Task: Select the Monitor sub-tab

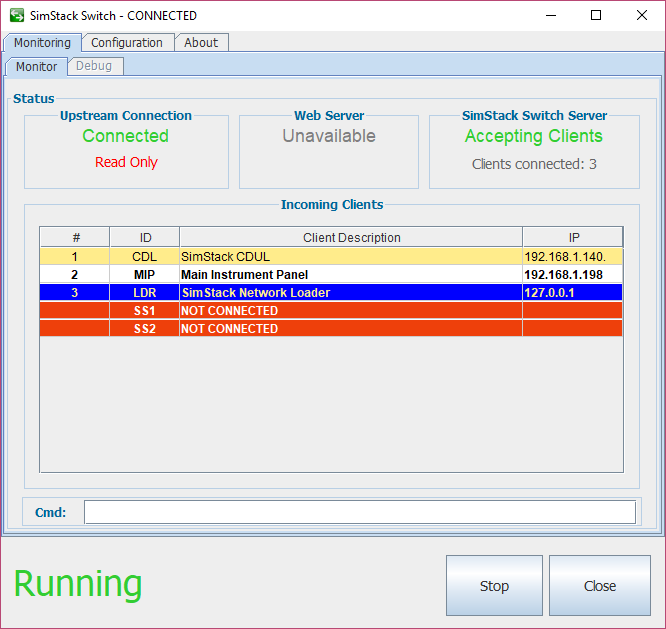Action: [x=37, y=67]
